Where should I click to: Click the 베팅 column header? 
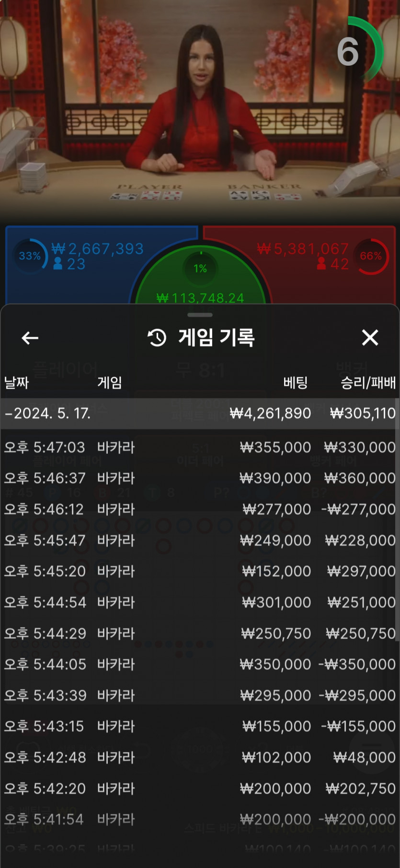point(295,383)
